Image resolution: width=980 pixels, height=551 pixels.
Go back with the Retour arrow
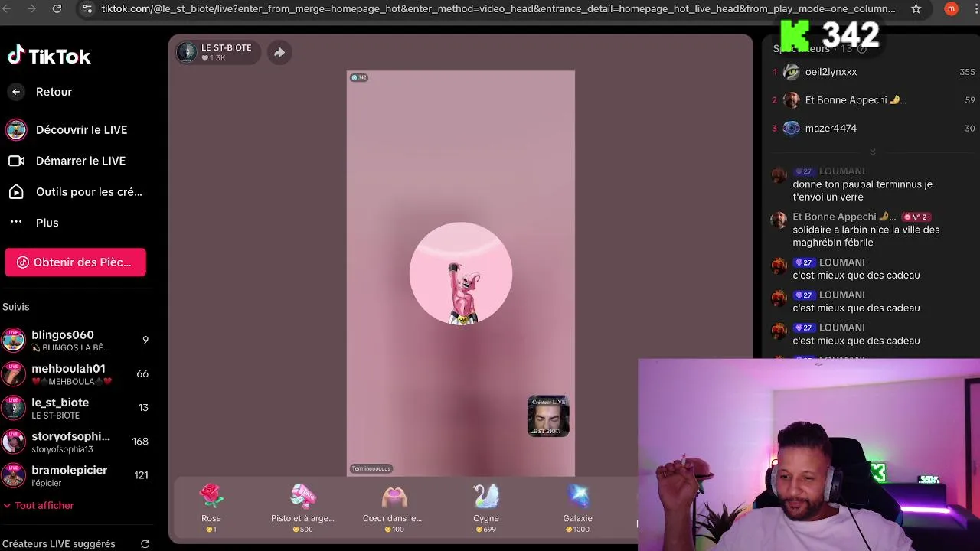tap(16, 92)
